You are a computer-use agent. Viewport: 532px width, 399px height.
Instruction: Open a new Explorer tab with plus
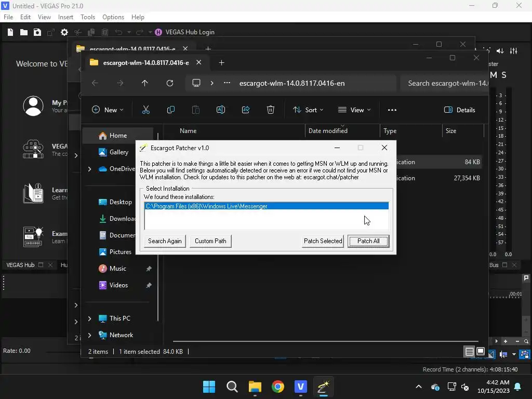[221, 63]
